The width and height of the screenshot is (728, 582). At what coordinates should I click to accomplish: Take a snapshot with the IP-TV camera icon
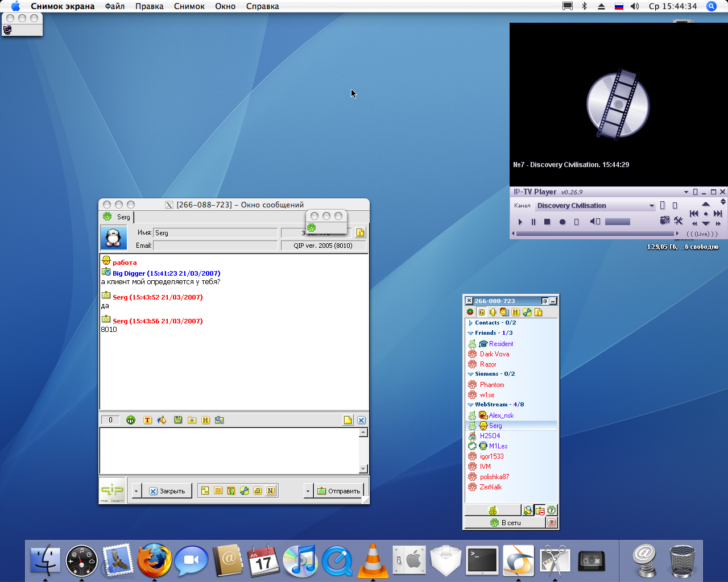(664, 221)
